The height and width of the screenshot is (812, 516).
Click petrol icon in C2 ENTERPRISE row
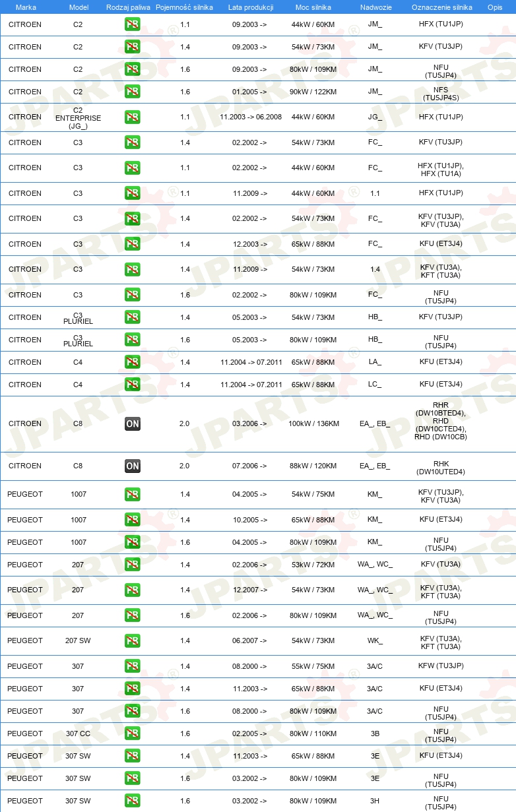pyautogui.click(x=133, y=117)
